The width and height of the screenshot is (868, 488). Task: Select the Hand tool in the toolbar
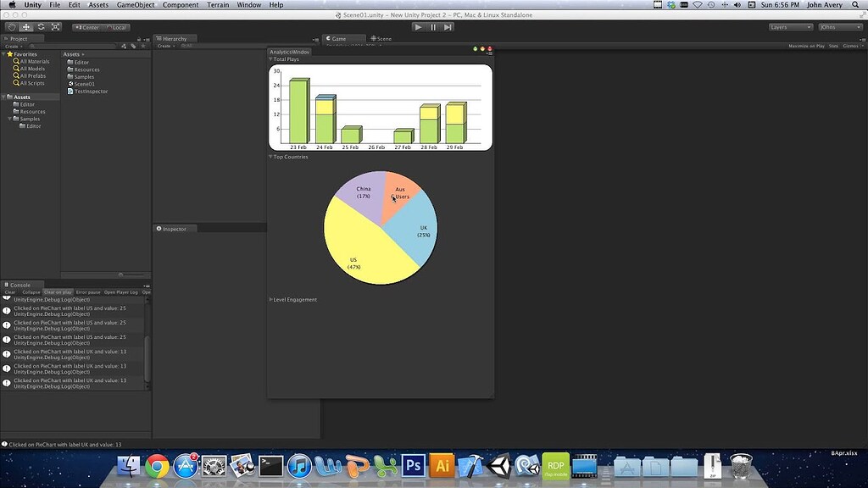coord(10,26)
